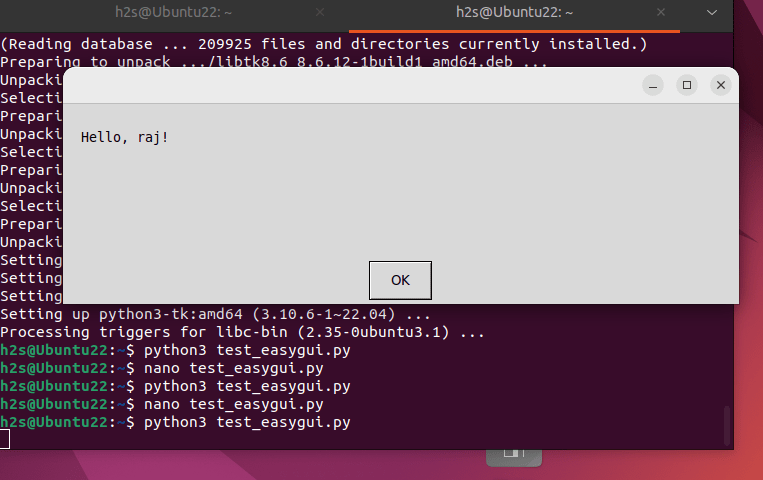Click the OK button in the dialog
Viewport: 763px width, 480px height.
(400, 280)
